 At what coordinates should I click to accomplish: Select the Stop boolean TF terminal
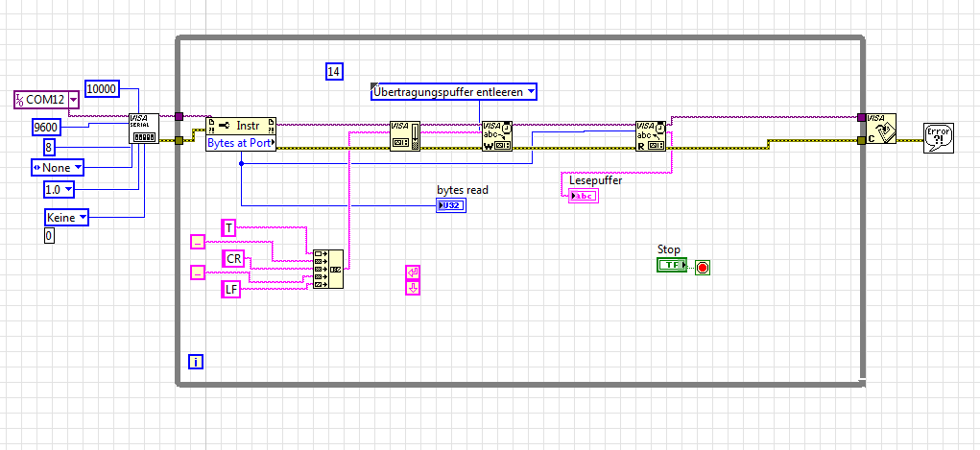pyautogui.click(x=672, y=265)
